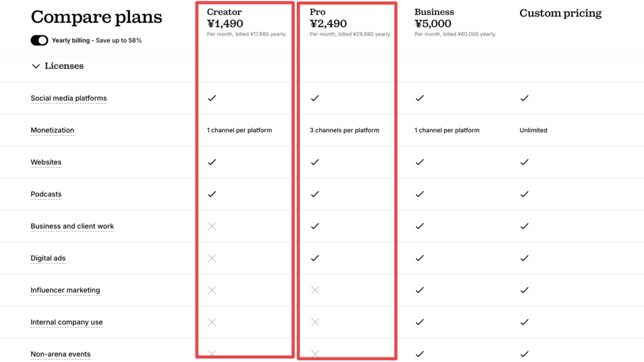
Task: Click Creator's Social media platforms checkmark
Action: (212, 98)
